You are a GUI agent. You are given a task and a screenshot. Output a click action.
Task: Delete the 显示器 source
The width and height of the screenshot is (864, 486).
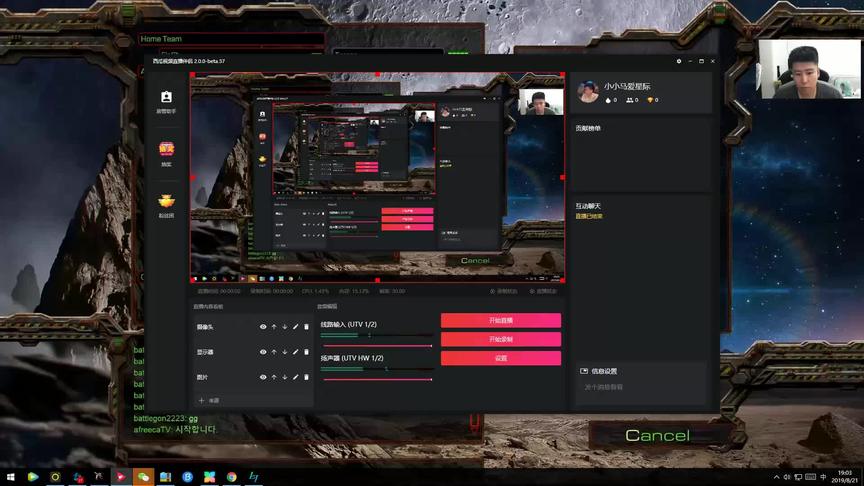pos(306,352)
